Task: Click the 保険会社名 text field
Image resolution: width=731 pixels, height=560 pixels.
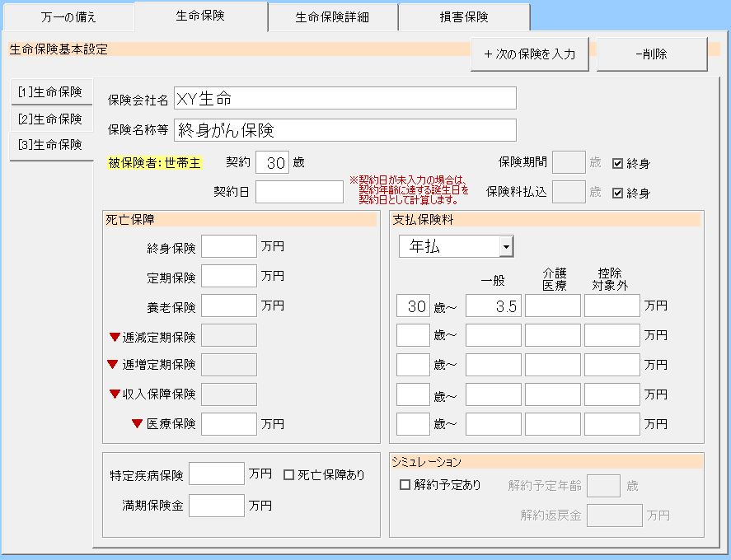Action: [345, 99]
